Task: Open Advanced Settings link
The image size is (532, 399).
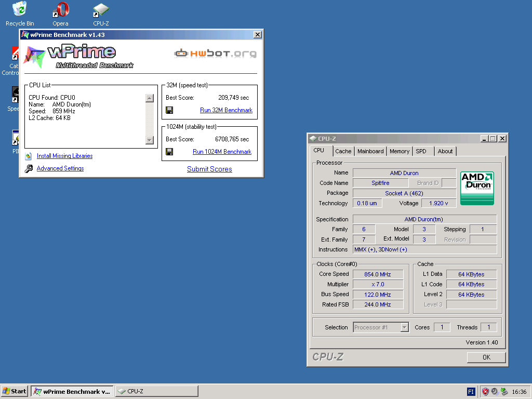Action: 60,168
